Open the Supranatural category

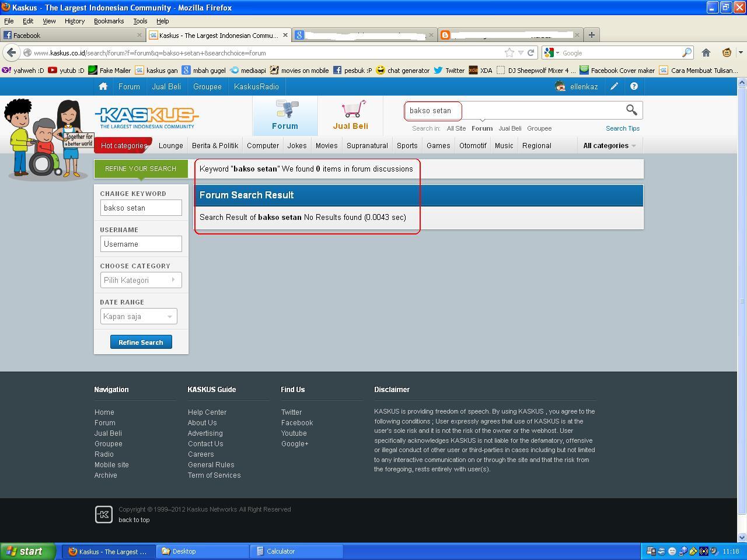click(x=367, y=146)
